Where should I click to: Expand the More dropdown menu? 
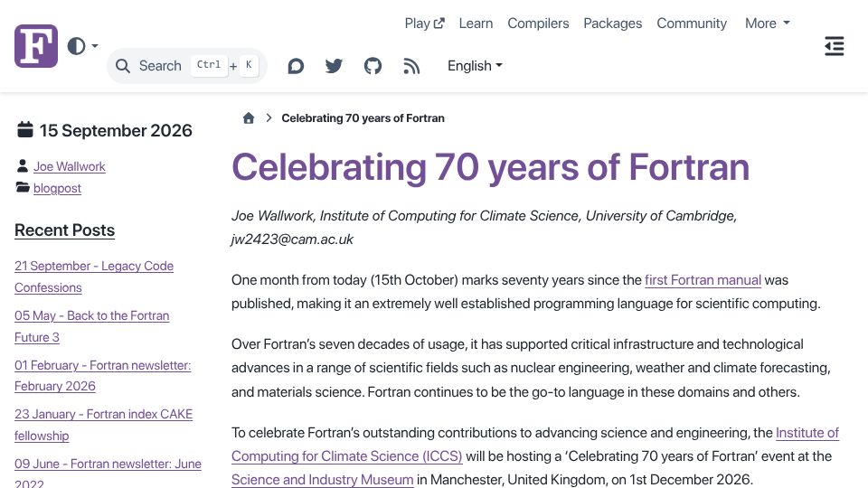[768, 23]
